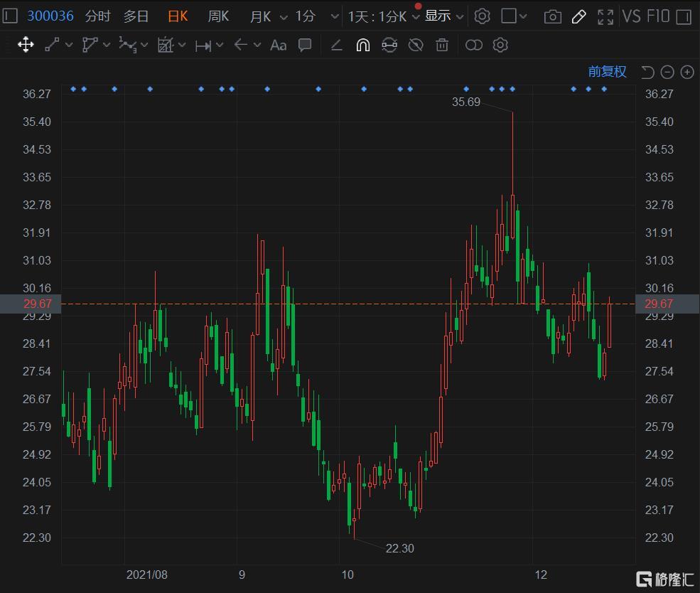Click the 12 month label on date axis
The image size is (700, 593).
[x=541, y=575]
